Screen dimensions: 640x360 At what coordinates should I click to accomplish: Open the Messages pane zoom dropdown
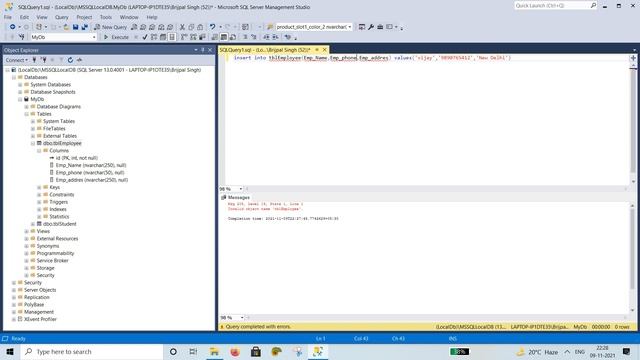coord(242,318)
